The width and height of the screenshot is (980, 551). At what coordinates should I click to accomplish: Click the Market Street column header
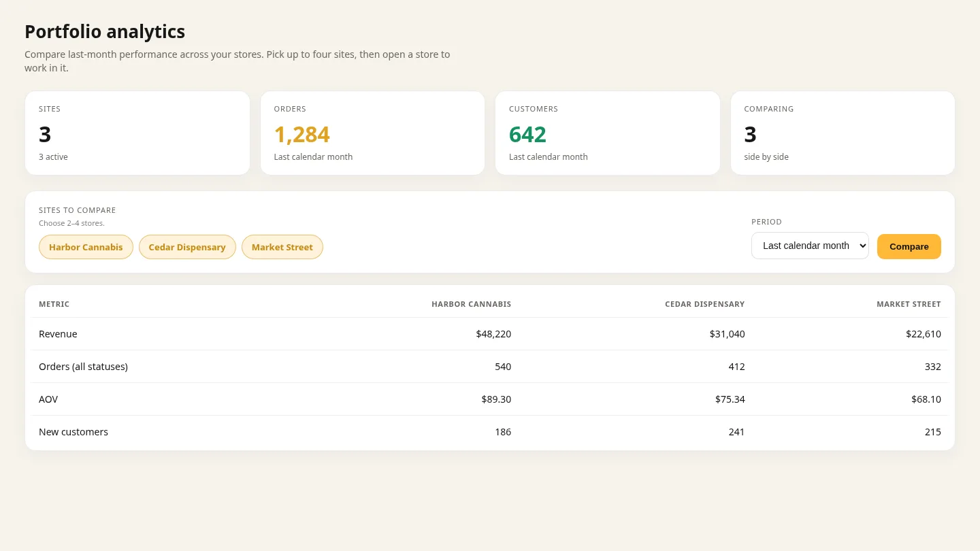pyautogui.click(x=909, y=304)
